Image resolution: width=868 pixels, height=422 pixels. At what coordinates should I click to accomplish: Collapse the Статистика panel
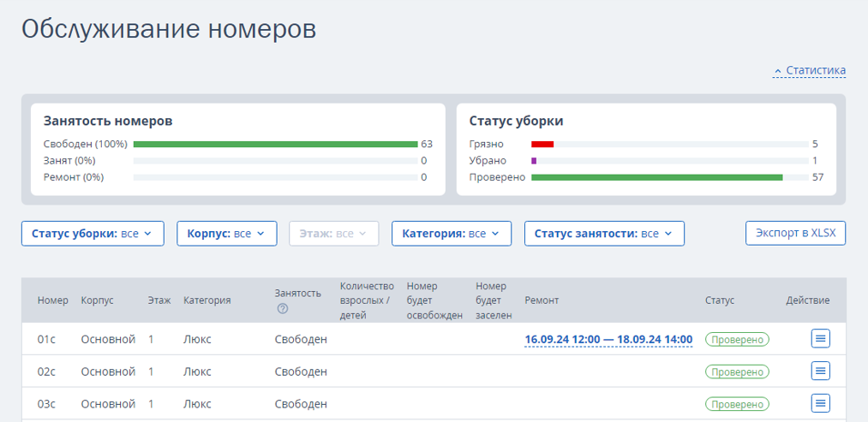[810, 71]
